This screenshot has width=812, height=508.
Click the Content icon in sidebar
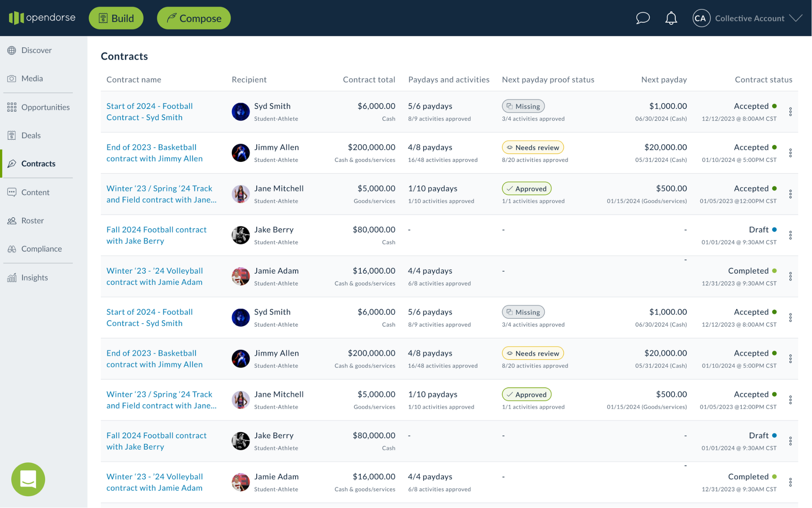(x=12, y=192)
